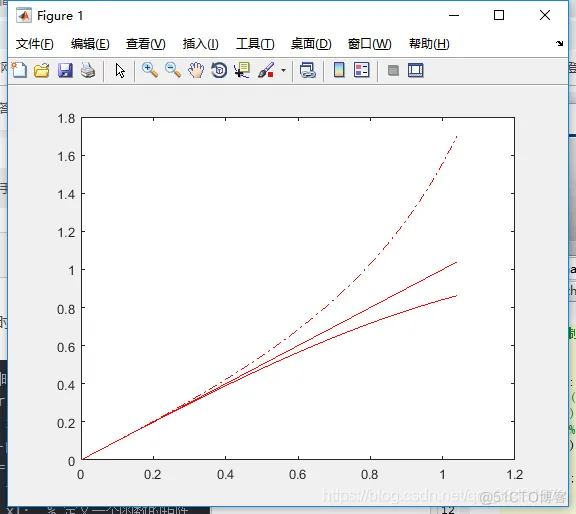Click the y-axis tick label 1.4

[x=66, y=194]
